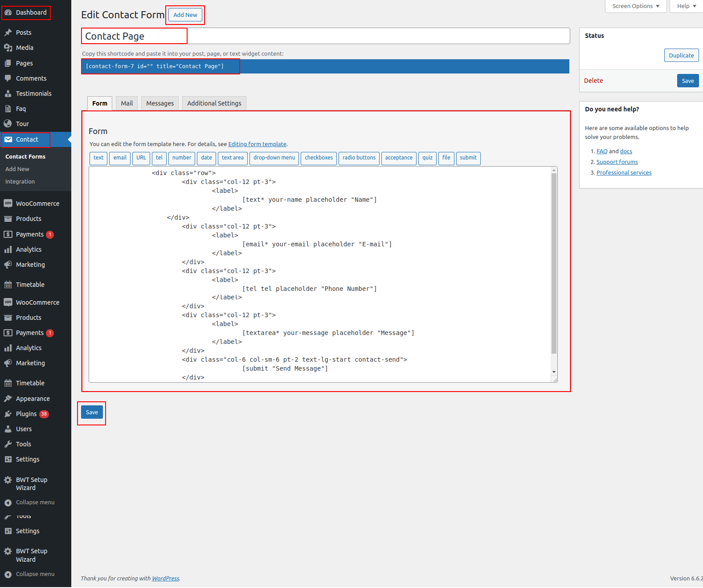Expand the Screen Options dropdown
703x588 pixels.
(635, 6)
